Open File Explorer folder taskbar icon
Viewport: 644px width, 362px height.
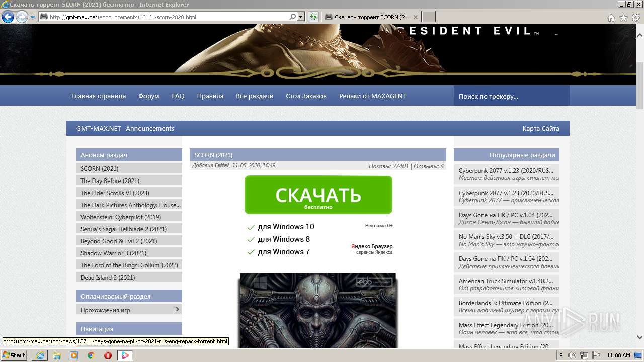click(x=57, y=355)
